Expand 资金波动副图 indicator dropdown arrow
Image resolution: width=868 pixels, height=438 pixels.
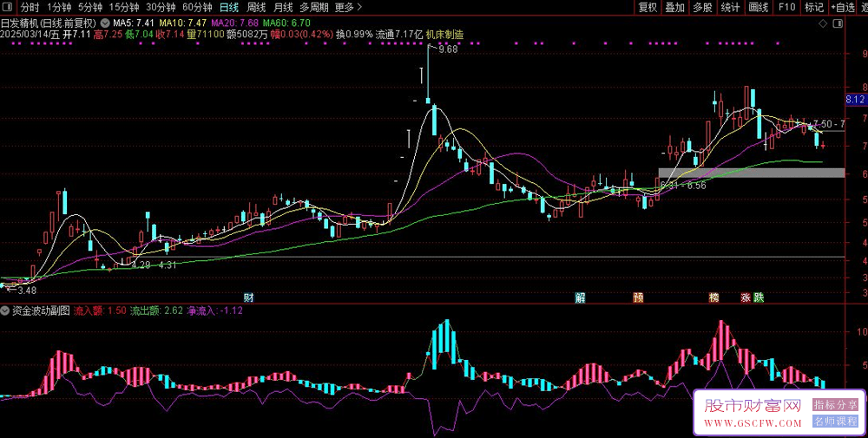6,311
